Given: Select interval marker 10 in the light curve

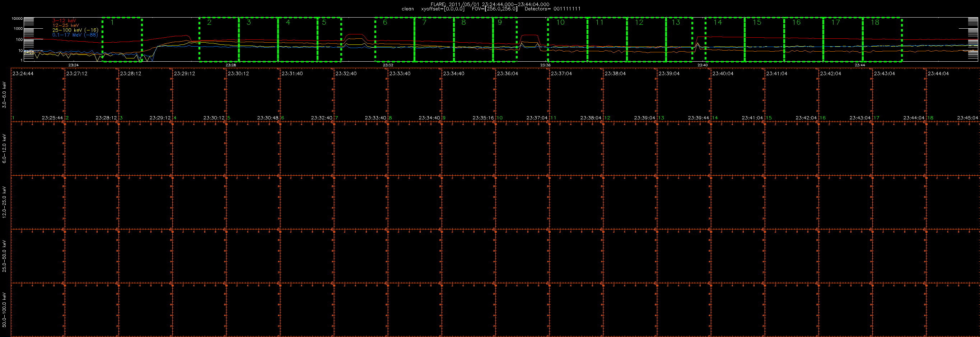Looking at the screenshot, I should [561, 23].
